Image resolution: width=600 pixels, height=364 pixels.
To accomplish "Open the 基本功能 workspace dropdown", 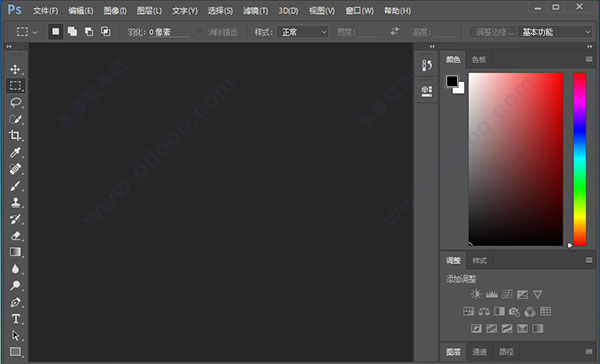I will tap(555, 32).
